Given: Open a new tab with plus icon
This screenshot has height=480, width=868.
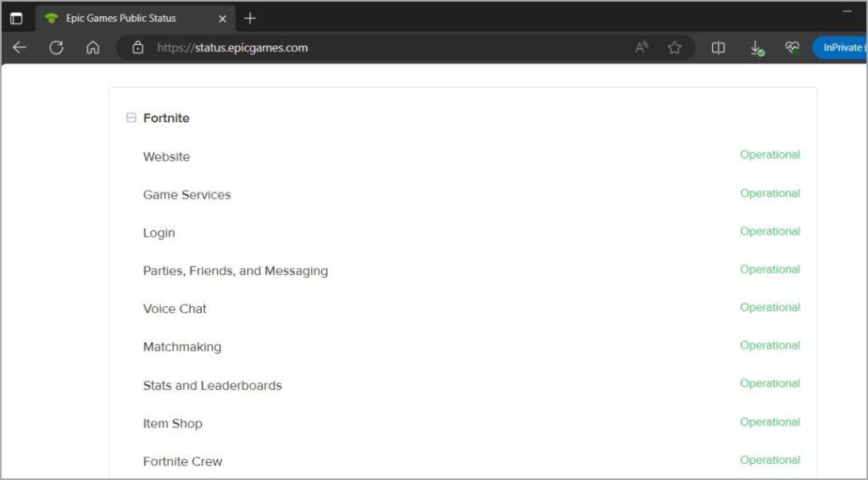Looking at the screenshot, I should point(250,19).
